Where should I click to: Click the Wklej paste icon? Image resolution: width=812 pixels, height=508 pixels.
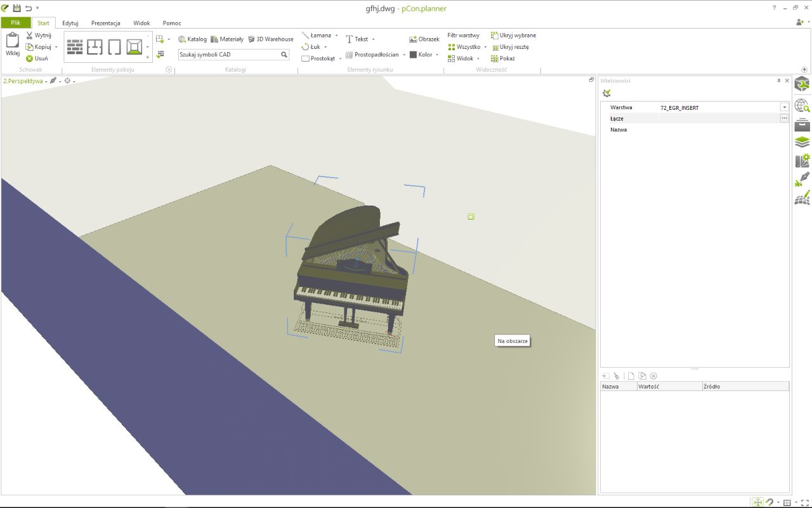(13, 44)
